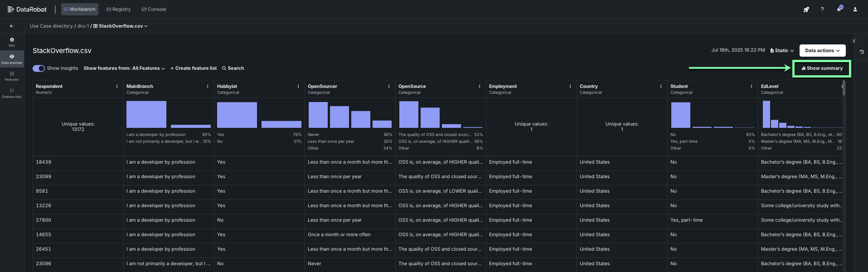Collapse the right side panel chevron
868x272 pixels.
coord(854,41)
